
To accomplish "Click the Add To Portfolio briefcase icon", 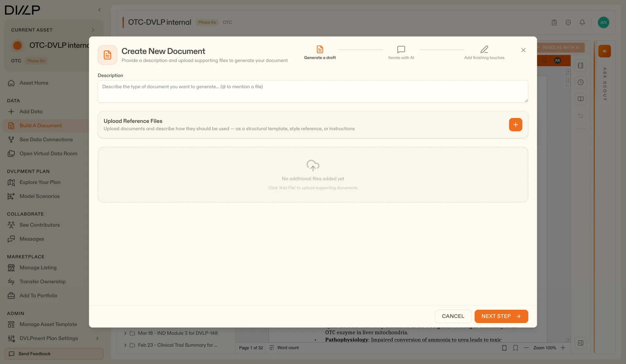I will pos(11,296).
